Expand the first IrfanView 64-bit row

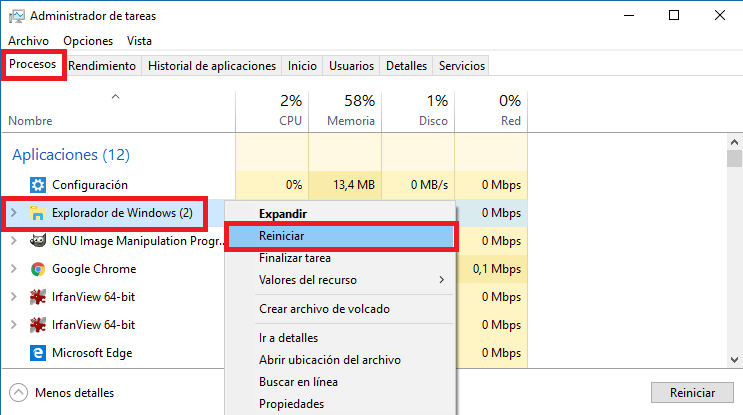14,297
